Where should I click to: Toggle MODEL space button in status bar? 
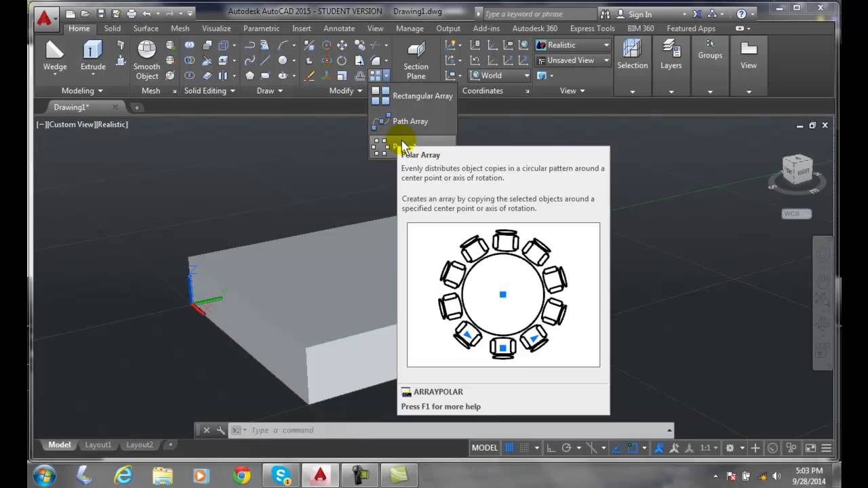[484, 448]
